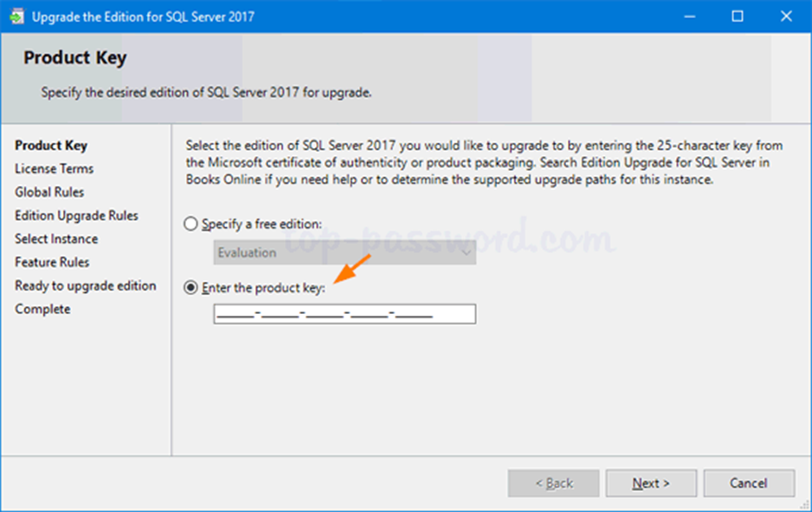Select the "Enter the product key" radio button
Screen dimensions: 812x512
pos(191,288)
